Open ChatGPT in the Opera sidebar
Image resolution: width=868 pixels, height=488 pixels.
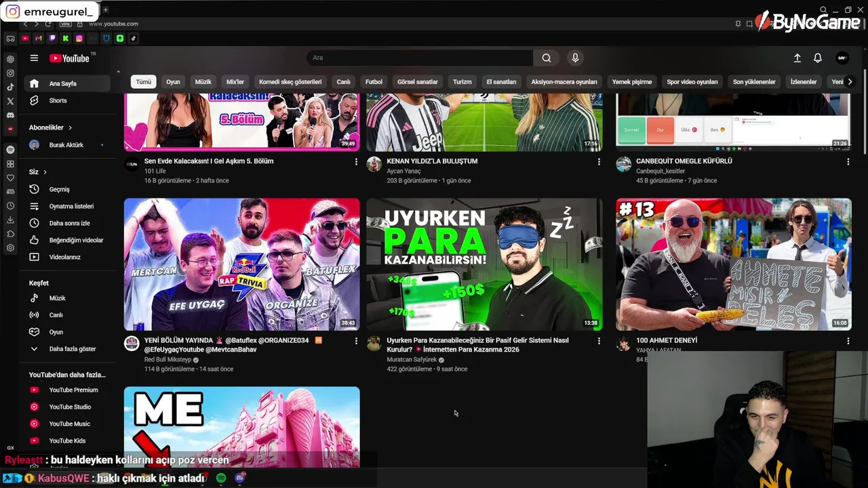[10, 59]
